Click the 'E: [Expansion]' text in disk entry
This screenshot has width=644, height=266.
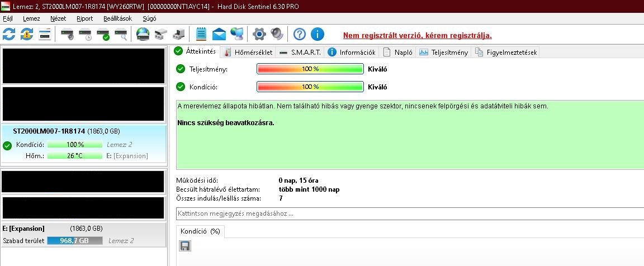[127, 156]
